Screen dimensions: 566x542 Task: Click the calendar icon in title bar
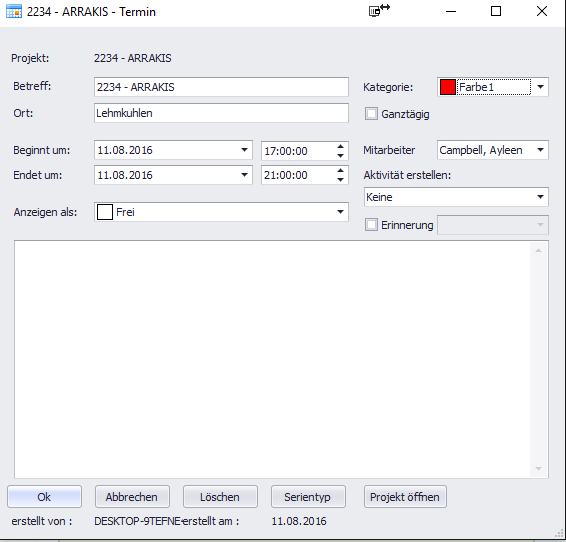pos(14,12)
